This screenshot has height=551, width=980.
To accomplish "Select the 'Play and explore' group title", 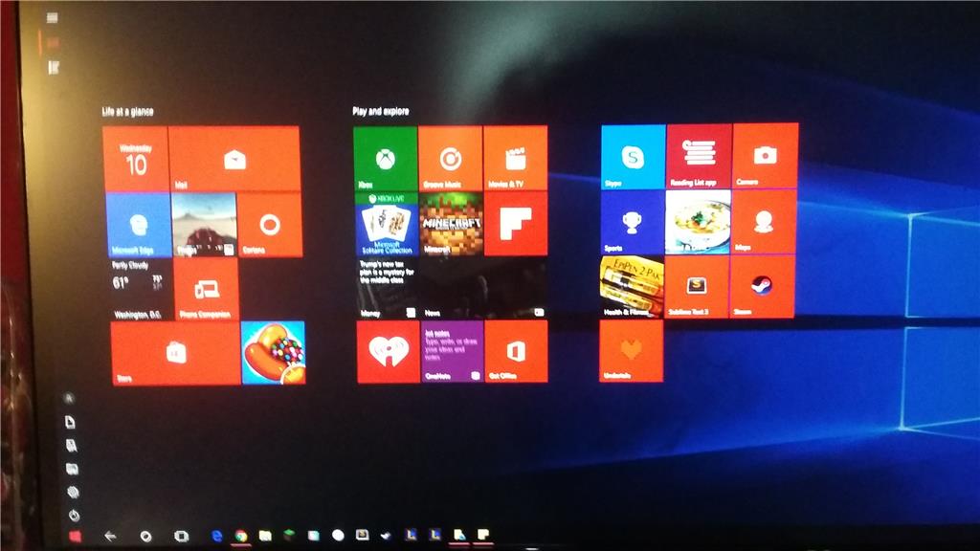I will [381, 111].
